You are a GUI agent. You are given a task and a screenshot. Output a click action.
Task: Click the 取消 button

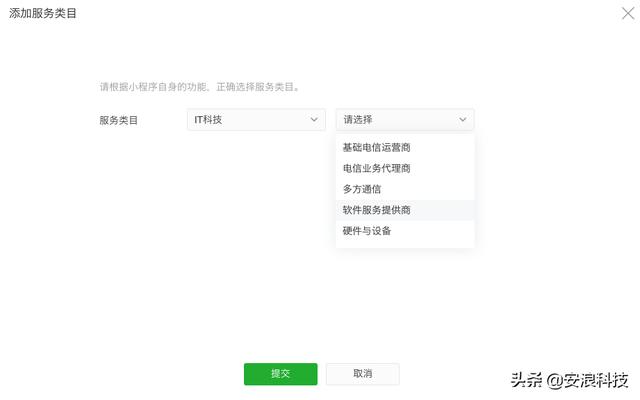[362, 374]
